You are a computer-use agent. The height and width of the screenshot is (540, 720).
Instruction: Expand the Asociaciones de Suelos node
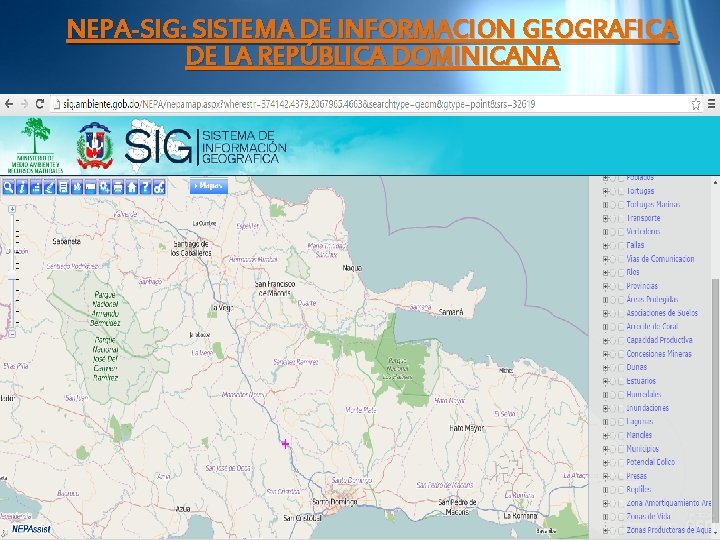[605, 314]
